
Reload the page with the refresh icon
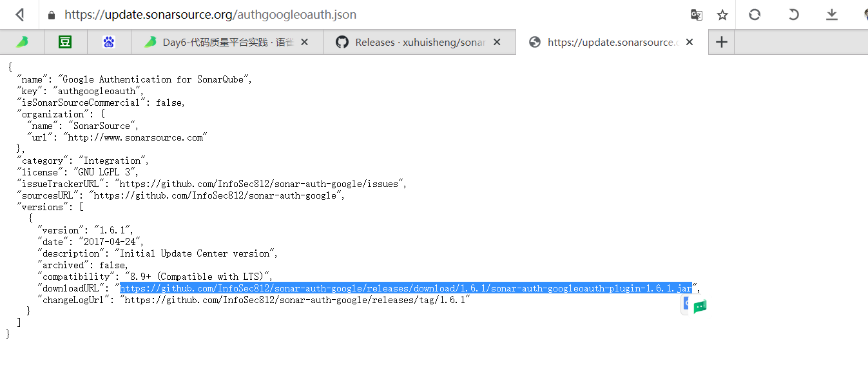pos(755,14)
